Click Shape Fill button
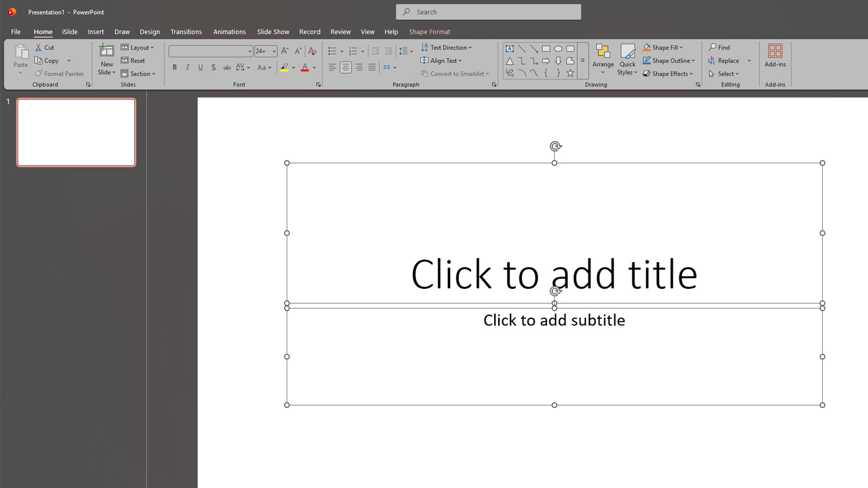This screenshot has height=488, width=868. point(663,47)
